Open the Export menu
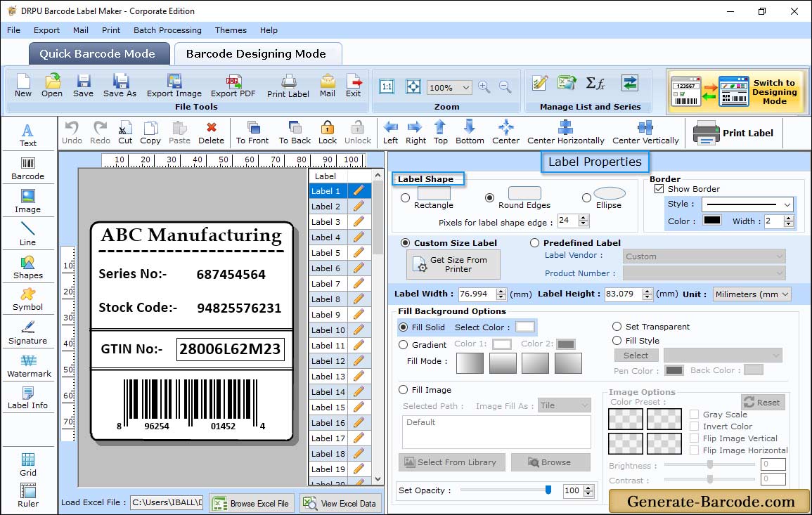The height and width of the screenshot is (515, 812). (x=46, y=30)
